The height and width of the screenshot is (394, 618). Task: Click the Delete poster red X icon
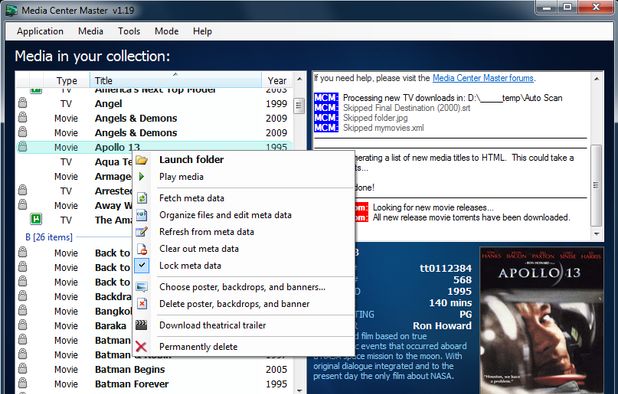coord(142,303)
